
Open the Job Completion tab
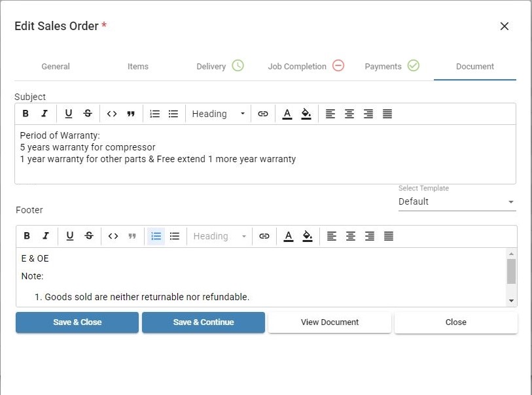coord(306,66)
